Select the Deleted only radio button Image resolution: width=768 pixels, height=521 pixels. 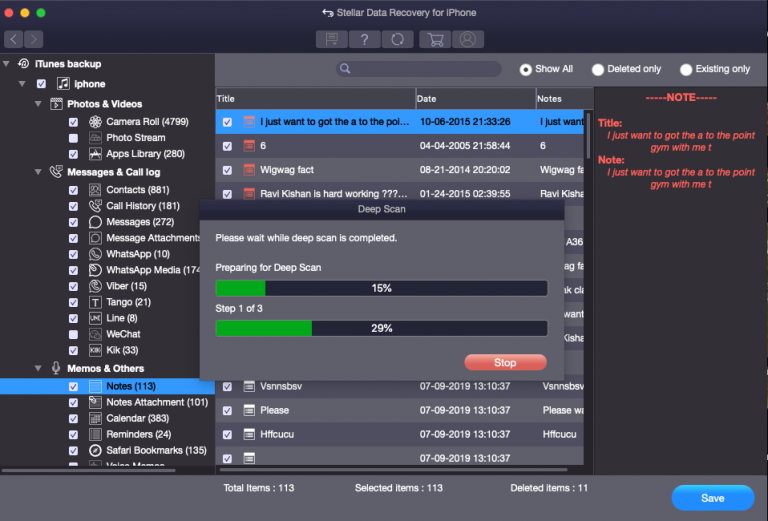click(x=598, y=70)
